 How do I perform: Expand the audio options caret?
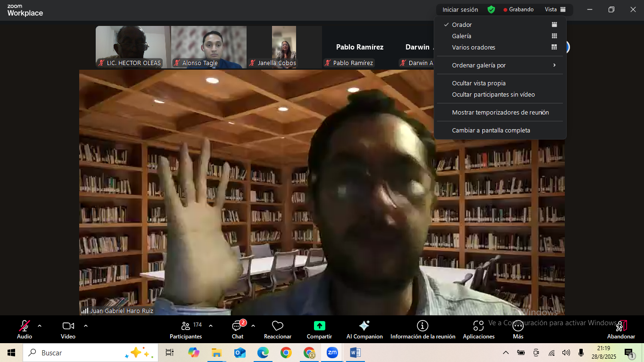pos(40,326)
